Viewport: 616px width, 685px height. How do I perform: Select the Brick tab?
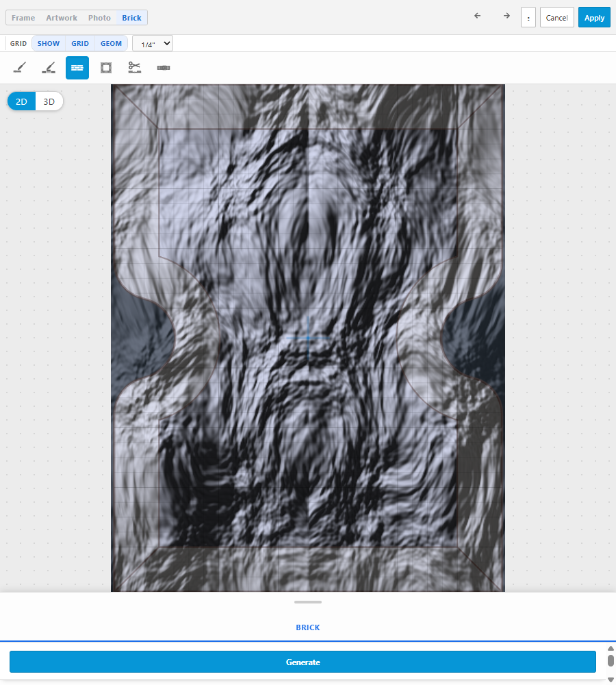(131, 18)
